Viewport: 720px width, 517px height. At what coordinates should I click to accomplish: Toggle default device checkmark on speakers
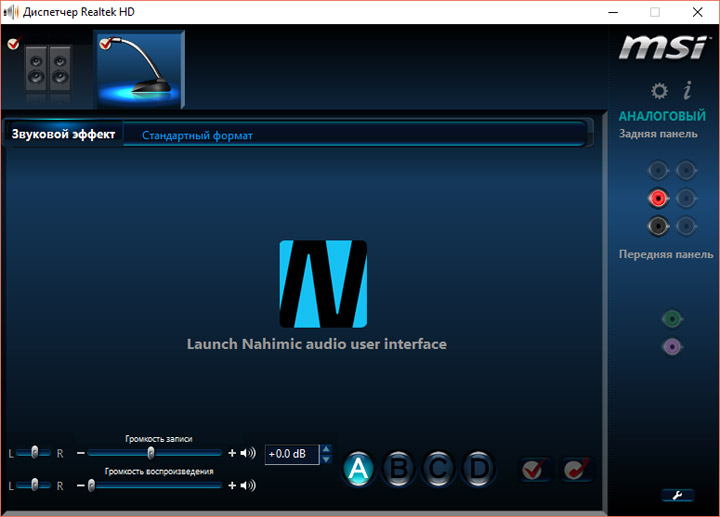14,43
